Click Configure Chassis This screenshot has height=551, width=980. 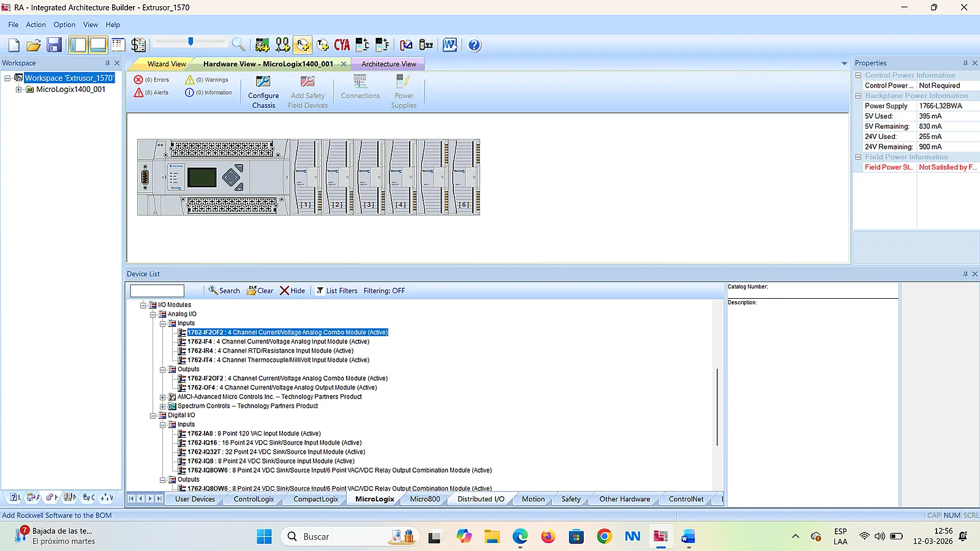tap(263, 92)
